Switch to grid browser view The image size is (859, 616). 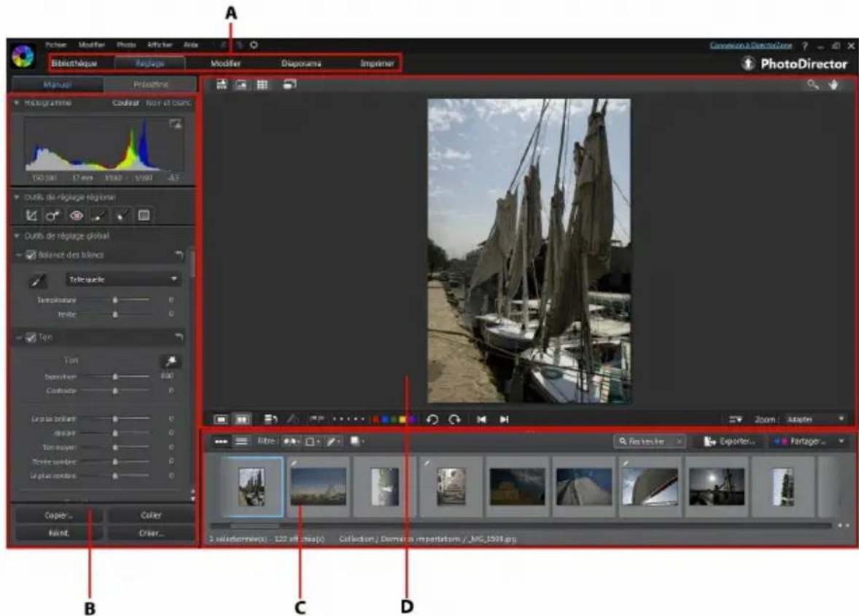click(x=263, y=85)
